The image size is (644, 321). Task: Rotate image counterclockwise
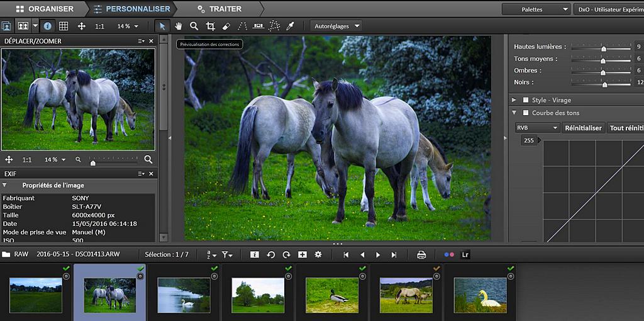(270, 254)
